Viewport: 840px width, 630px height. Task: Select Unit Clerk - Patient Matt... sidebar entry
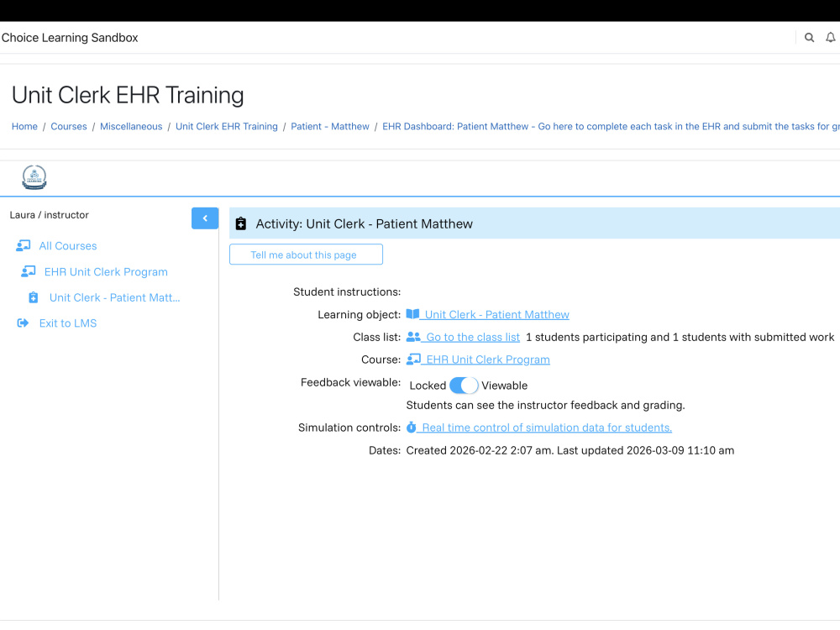tap(114, 297)
